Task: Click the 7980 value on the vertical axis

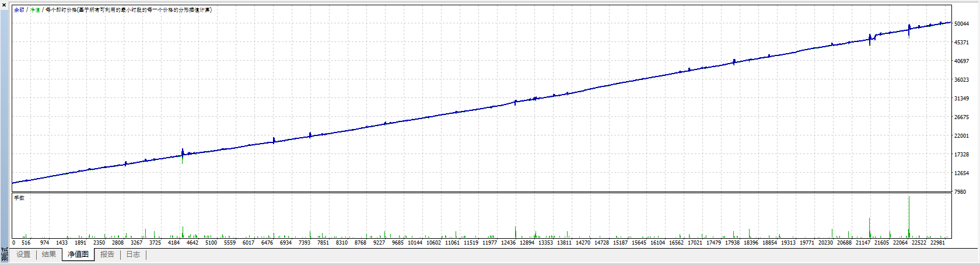Action: pos(960,192)
